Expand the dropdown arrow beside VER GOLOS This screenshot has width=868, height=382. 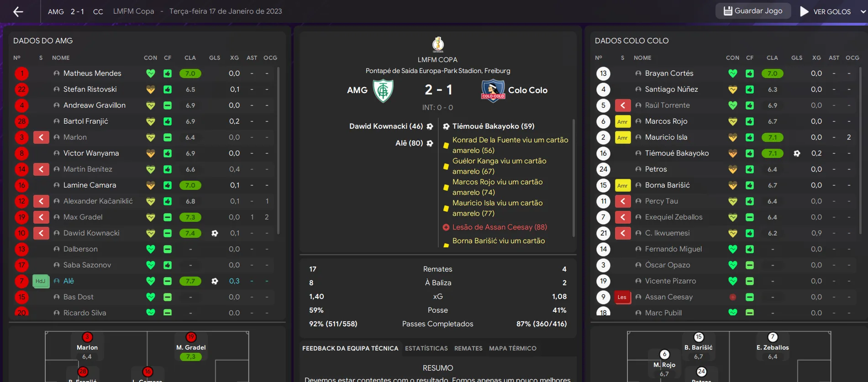click(x=863, y=11)
